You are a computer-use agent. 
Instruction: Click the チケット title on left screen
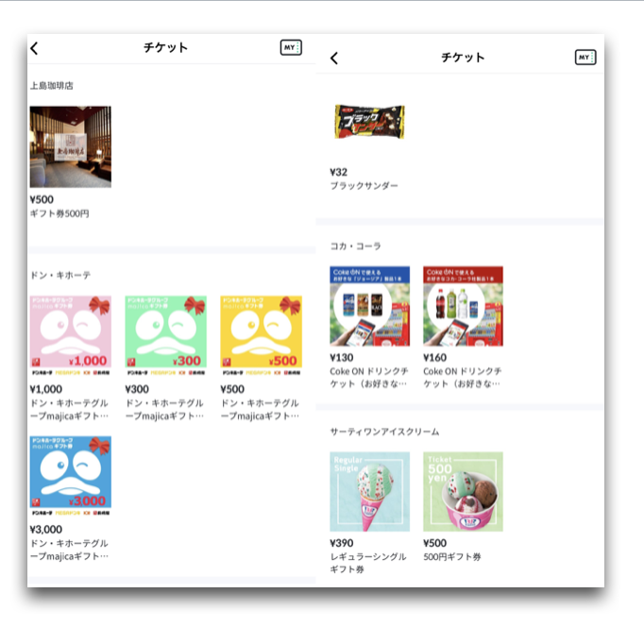point(165,47)
